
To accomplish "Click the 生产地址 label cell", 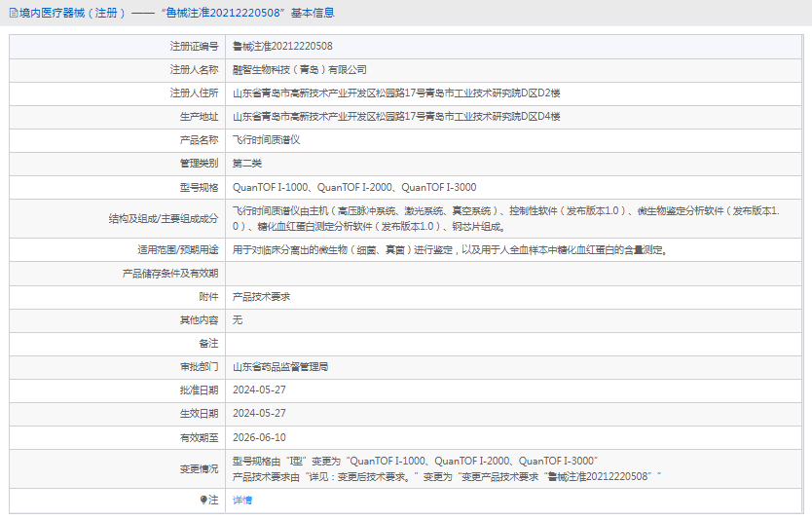I will (x=118, y=117).
